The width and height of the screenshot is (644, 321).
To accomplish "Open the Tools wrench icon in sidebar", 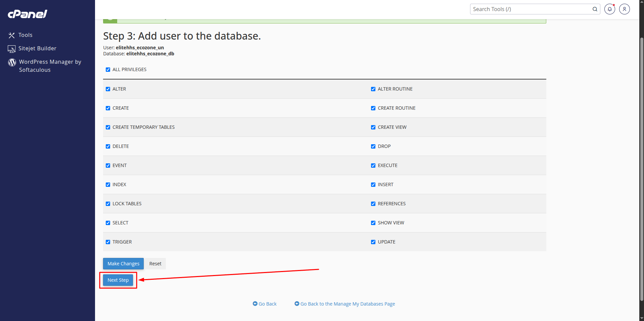I will [x=12, y=35].
